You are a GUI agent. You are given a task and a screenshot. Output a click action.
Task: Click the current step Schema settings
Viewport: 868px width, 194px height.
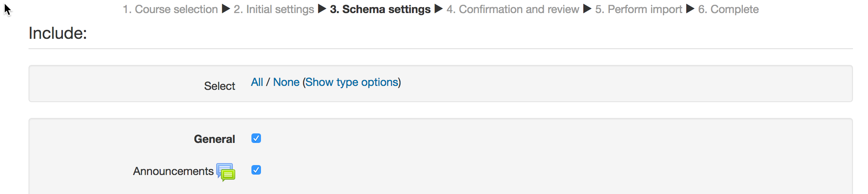coord(380,9)
